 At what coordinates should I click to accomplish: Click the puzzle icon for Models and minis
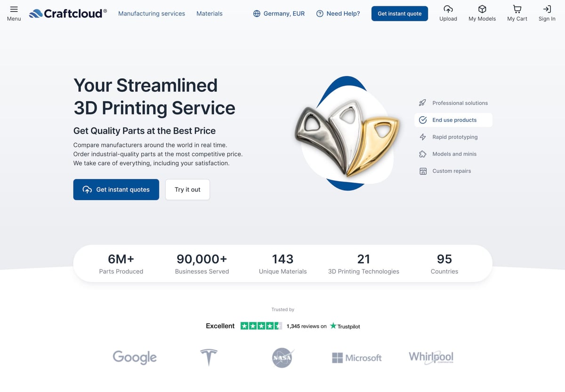(x=423, y=154)
